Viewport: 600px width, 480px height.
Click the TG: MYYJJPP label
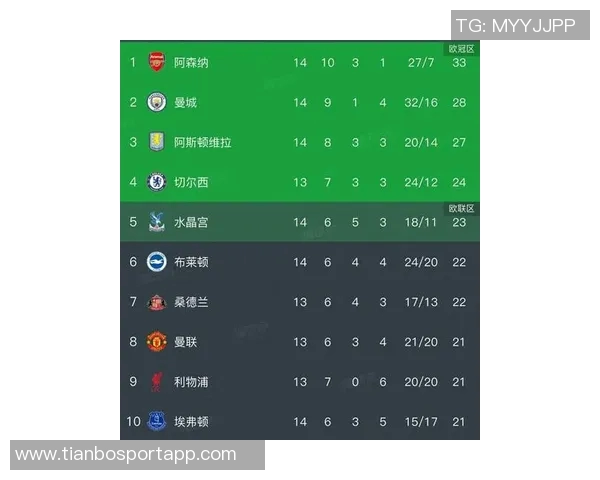pyautogui.click(x=515, y=25)
